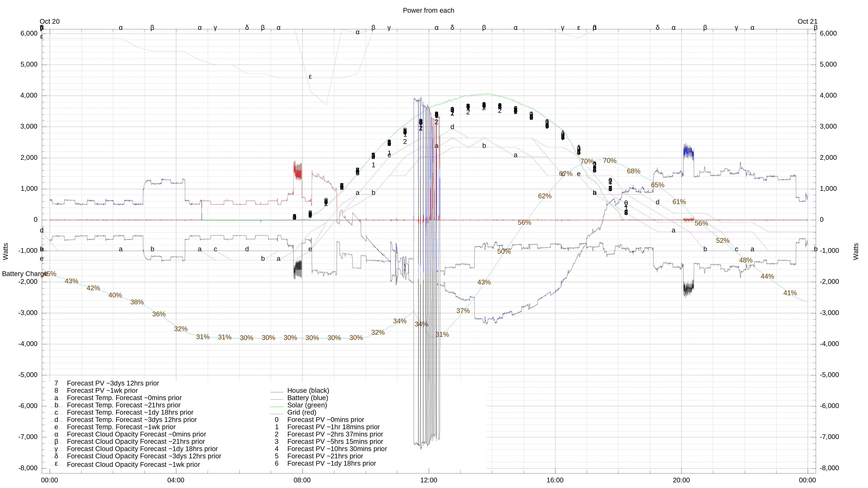The height and width of the screenshot is (488, 868).
Task: Click the 'Oct 21' date label
Action: 807,22
